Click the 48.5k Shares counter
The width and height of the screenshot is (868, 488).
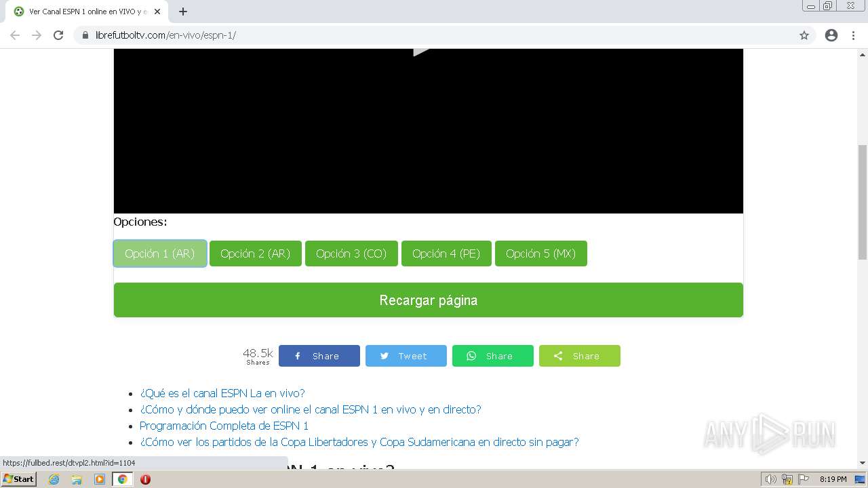point(258,356)
